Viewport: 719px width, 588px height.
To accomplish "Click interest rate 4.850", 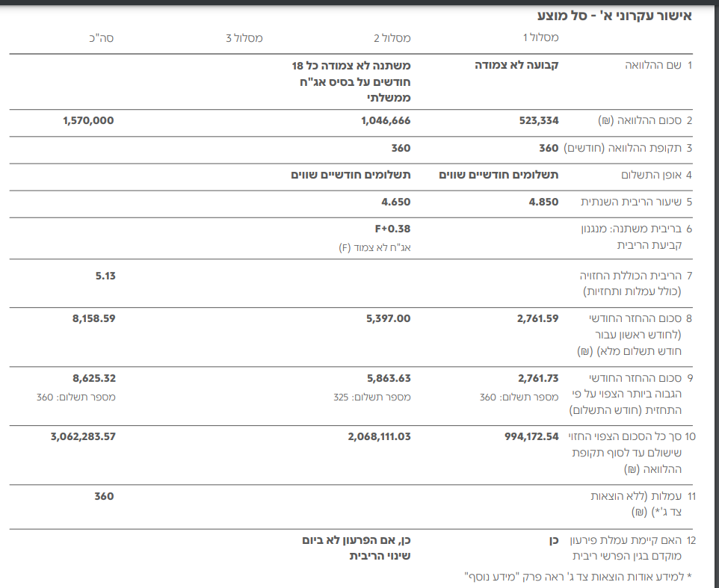I will [543, 202].
